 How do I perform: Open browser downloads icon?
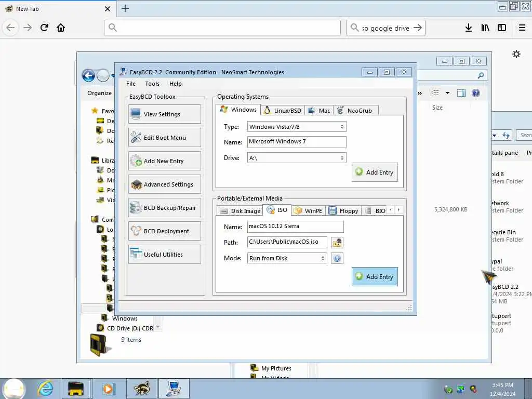pyautogui.click(x=469, y=28)
